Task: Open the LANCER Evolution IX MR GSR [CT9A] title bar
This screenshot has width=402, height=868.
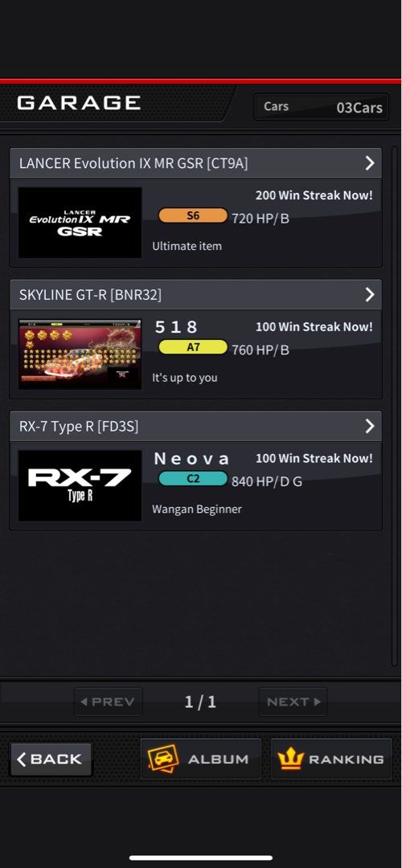Action: [x=195, y=162]
